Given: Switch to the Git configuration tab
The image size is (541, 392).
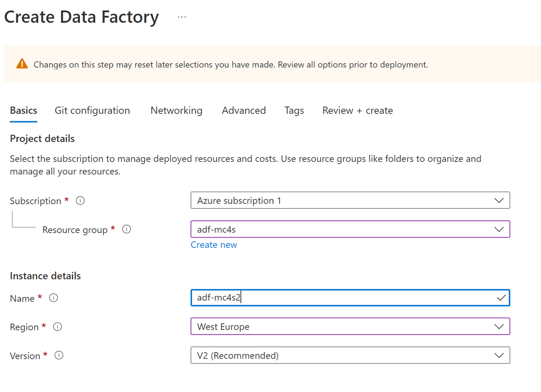Looking at the screenshot, I should coord(92,110).
